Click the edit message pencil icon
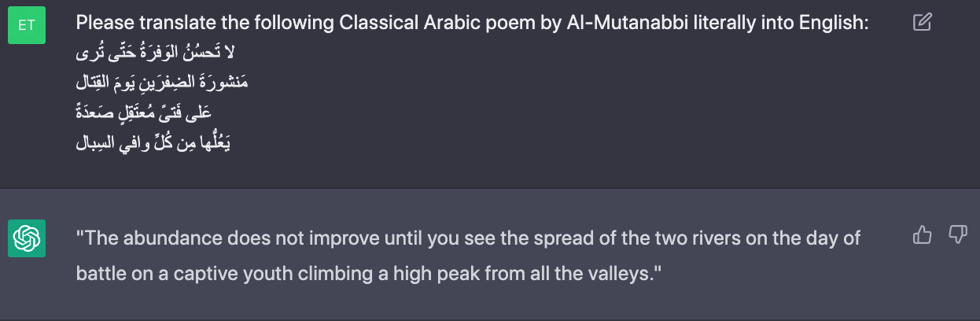980x321 pixels. click(x=923, y=23)
